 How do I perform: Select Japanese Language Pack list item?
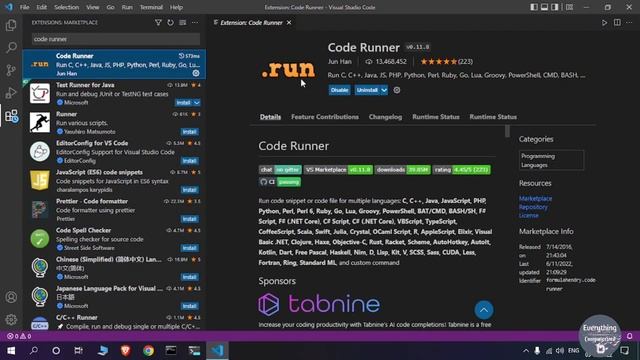(x=114, y=297)
